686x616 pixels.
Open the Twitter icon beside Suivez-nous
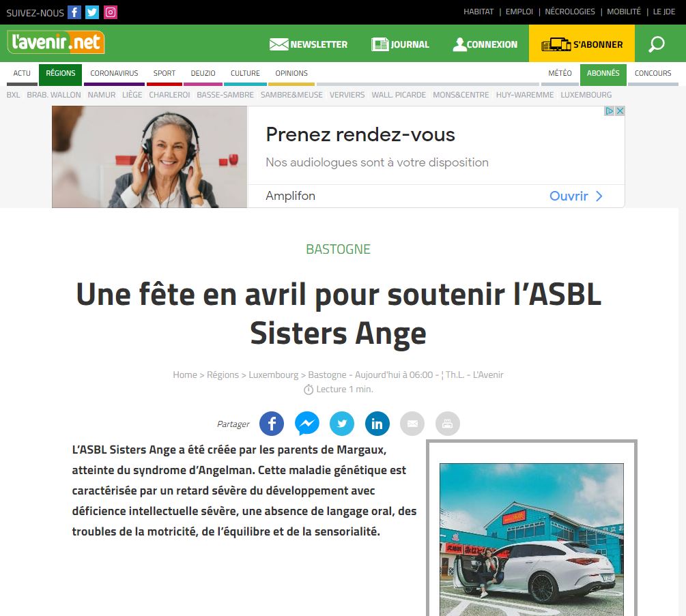tap(92, 12)
